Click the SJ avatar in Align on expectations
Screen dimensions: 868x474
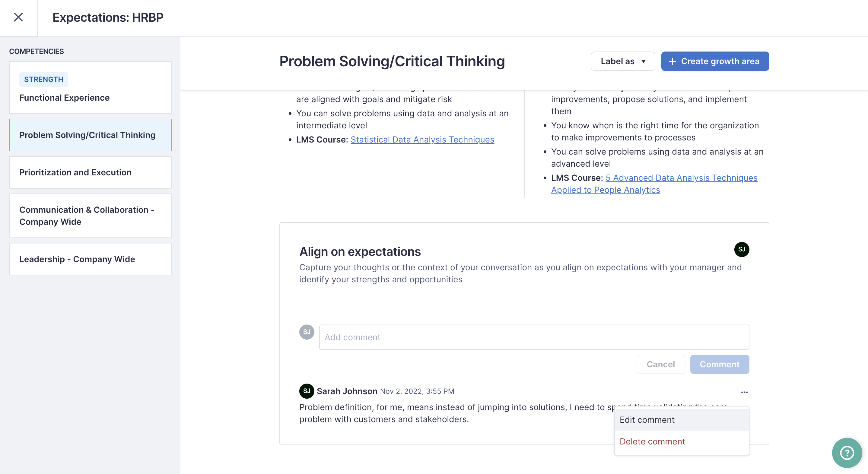(742, 250)
